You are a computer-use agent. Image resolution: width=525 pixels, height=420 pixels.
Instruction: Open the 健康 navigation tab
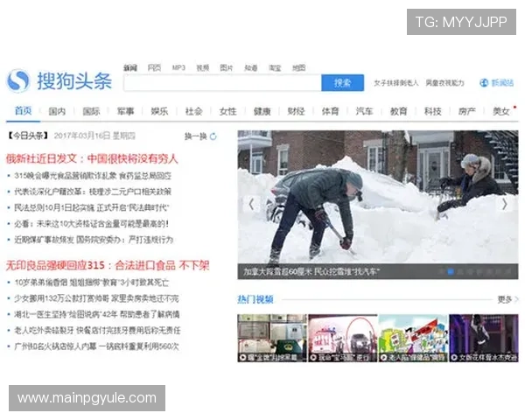(262, 111)
